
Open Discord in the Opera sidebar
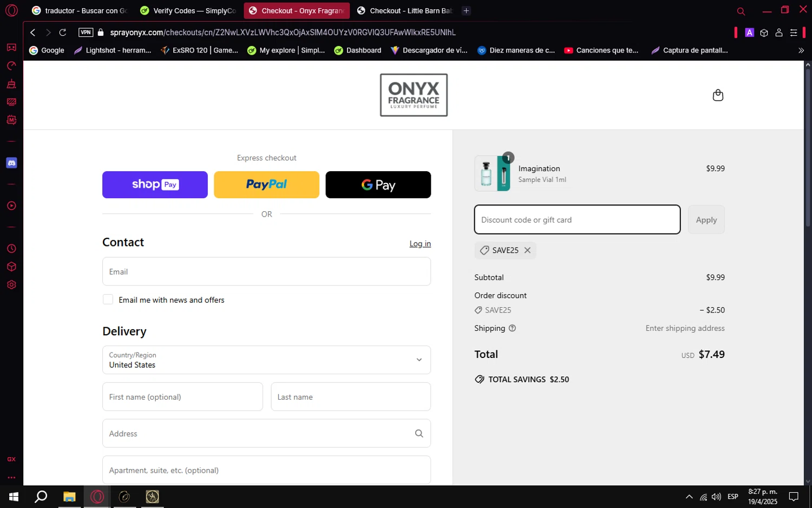pos(11,163)
